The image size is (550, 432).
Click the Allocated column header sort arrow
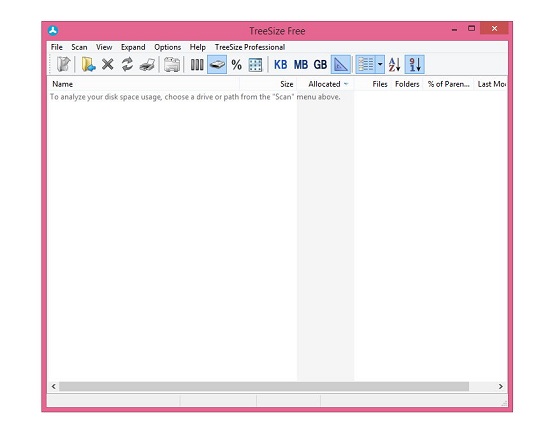pos(346,84)
